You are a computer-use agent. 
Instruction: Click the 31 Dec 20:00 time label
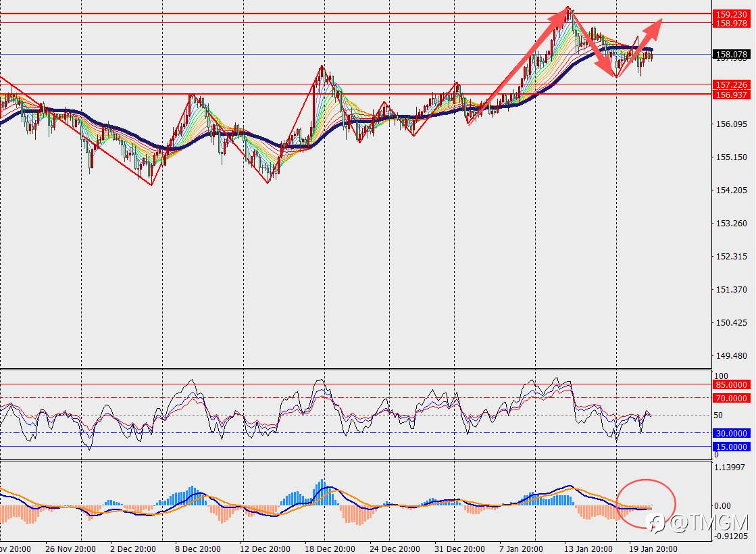(459, 549)
